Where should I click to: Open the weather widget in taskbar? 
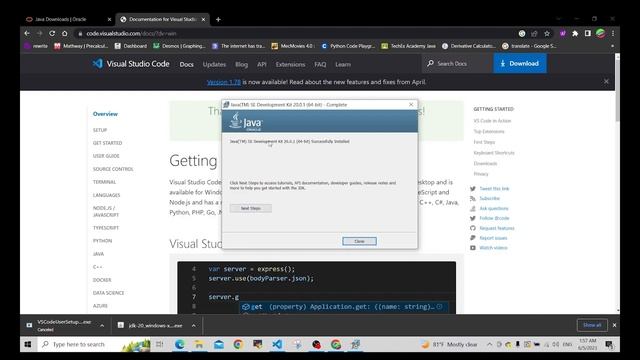coord(449,344)
